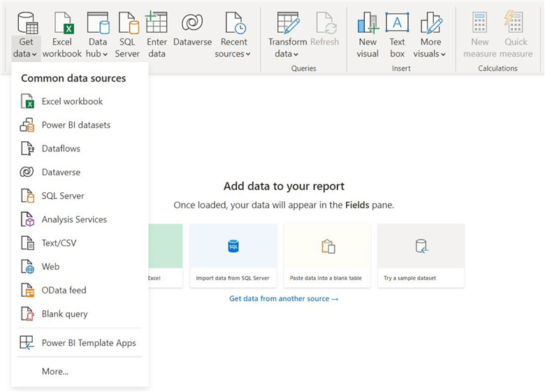
Task: Expand the Data hub dropdown
Action: [98, 54]
